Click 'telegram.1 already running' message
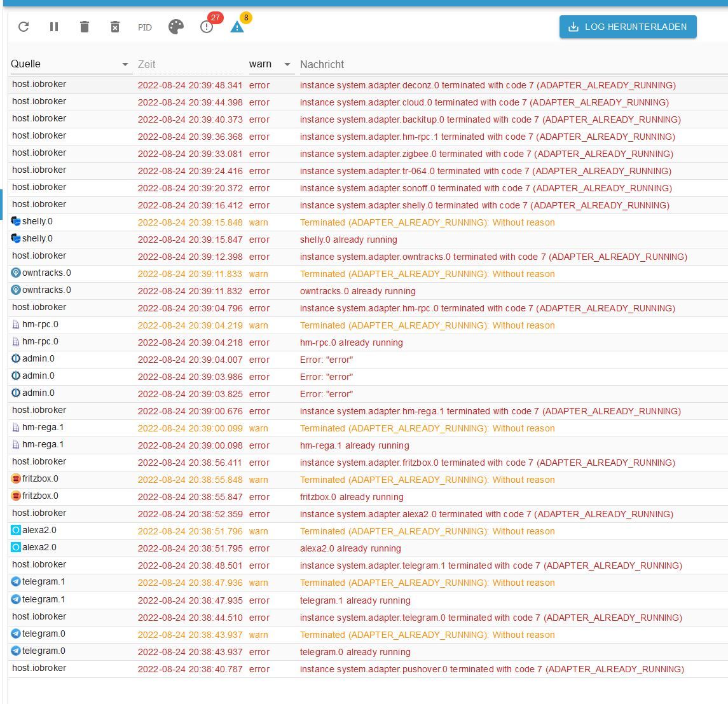 (x=355, y=600)
